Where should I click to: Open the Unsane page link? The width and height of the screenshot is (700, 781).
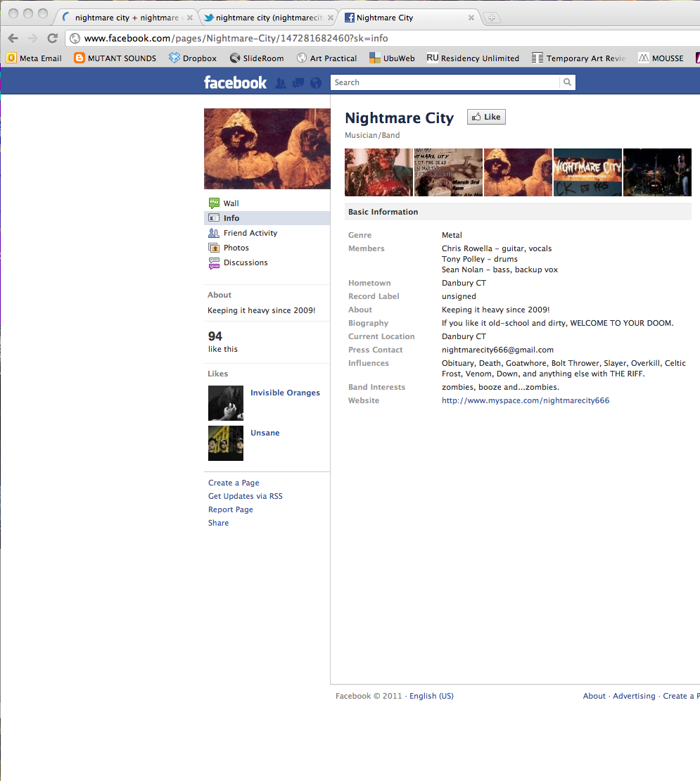coord(265,433)
